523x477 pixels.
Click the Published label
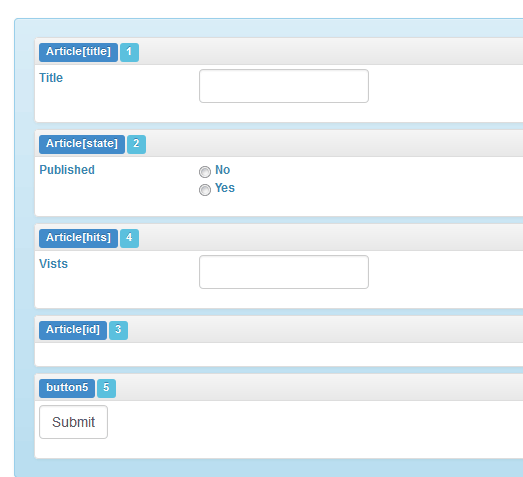pos(67,170)
